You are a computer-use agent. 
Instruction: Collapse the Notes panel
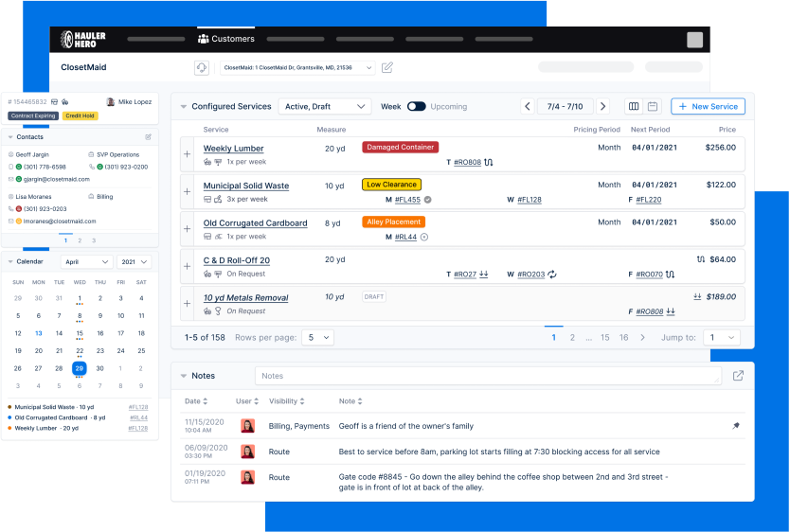184,376
